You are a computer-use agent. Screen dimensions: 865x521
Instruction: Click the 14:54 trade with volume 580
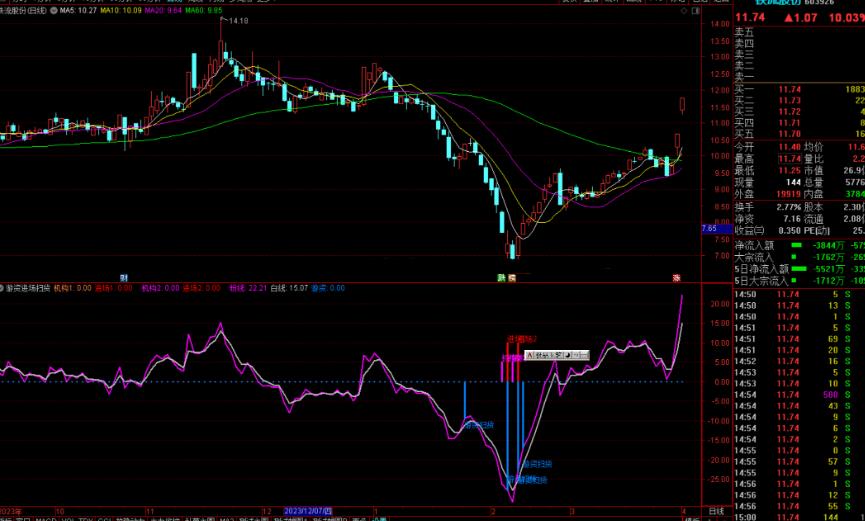coord(799,395)
